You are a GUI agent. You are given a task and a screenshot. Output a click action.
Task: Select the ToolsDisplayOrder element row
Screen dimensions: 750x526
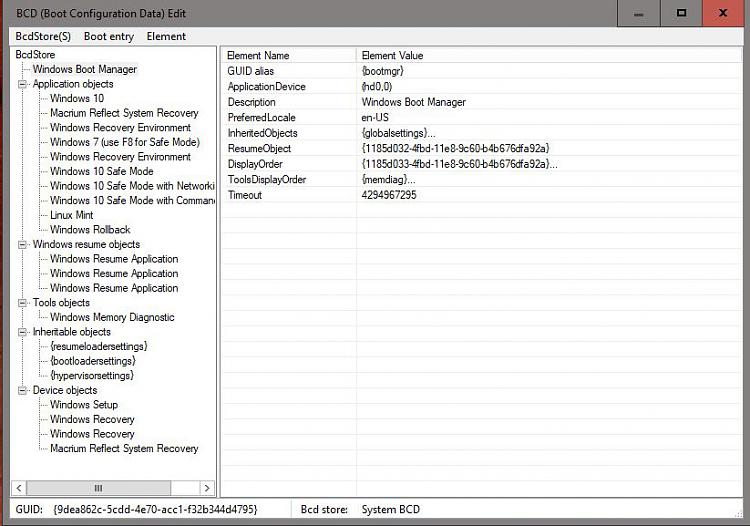tap(482, 180)
